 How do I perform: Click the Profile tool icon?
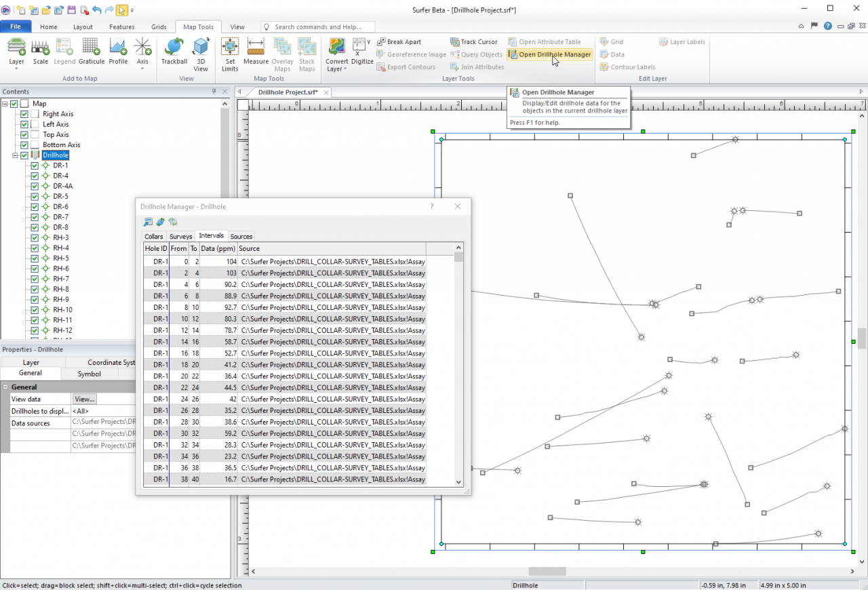tap(118, 52)
